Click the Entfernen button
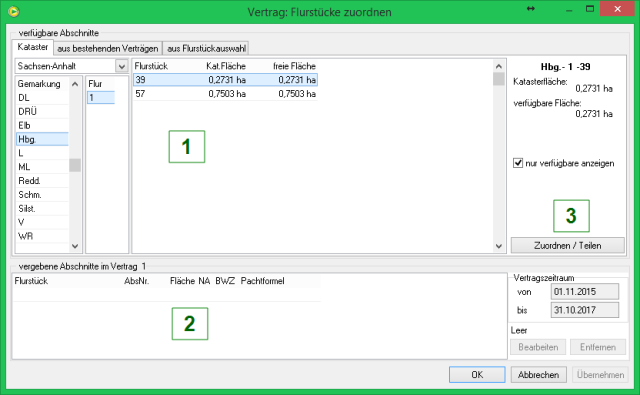640x395 pixels. [x=598, y=347]
